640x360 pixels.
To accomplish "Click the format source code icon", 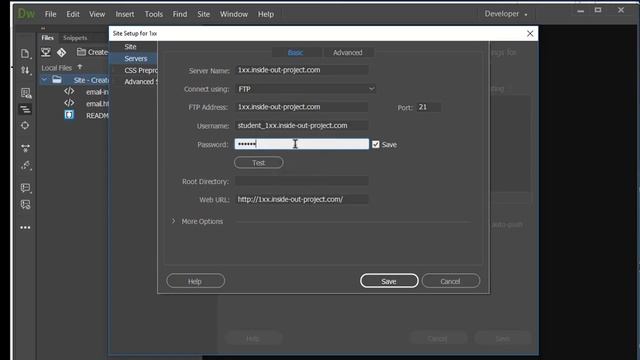I will (25, 109).
